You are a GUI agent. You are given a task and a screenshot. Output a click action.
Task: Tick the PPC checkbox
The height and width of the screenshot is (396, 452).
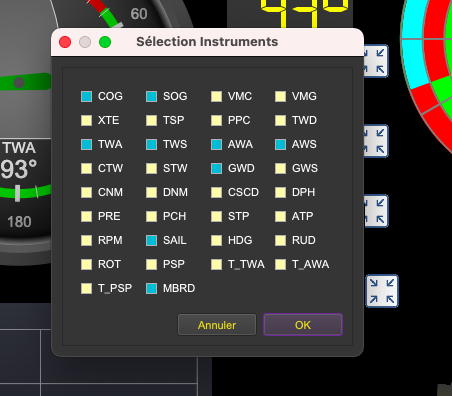click(x=217, y=120)
